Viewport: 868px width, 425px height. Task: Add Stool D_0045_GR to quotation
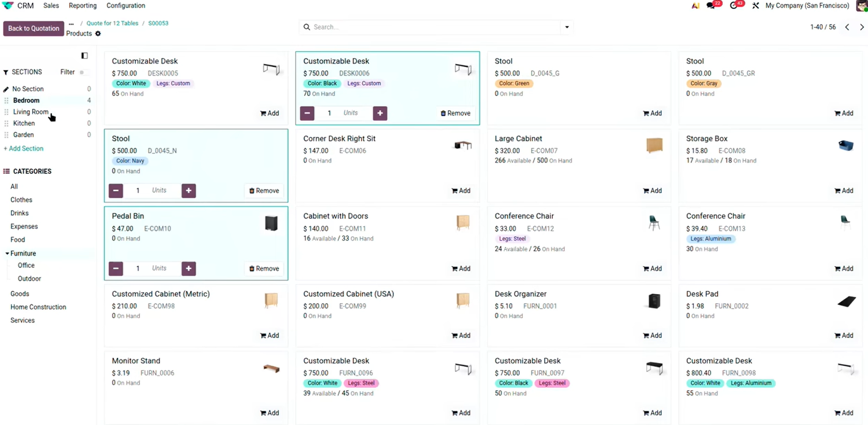tap(844, 113)
